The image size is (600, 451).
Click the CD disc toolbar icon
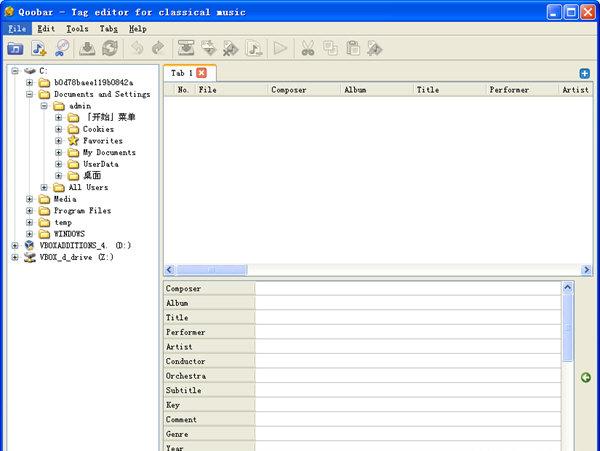(x=62, y=48)
